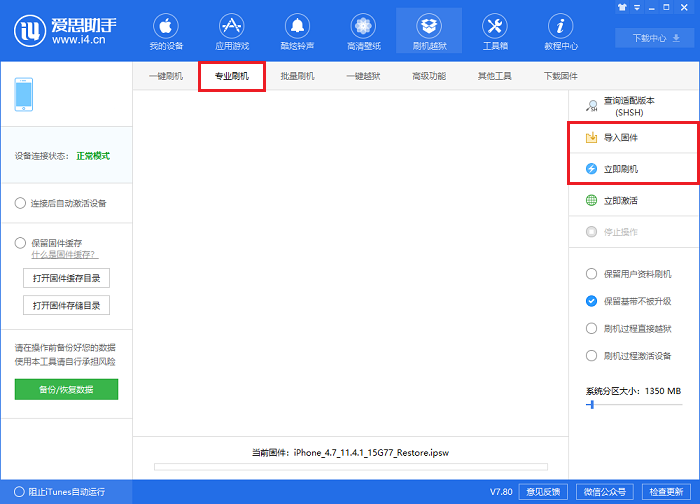Screen dimensions: 700x504
Task: Switch to 其他工具 tab
Action: coord(495,76)
